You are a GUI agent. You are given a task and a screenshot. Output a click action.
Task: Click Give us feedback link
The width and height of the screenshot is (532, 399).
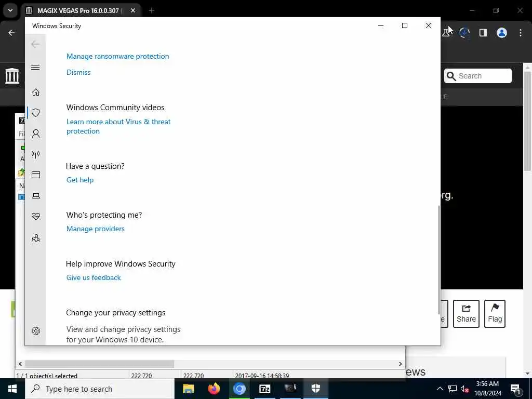(94, 277)
